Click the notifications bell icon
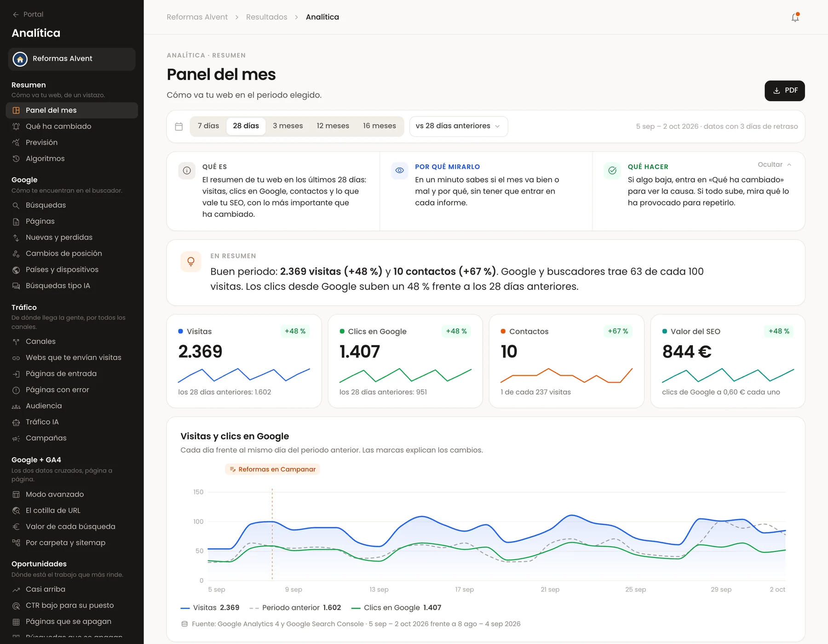828x644 pixels. tap(795, 17)
